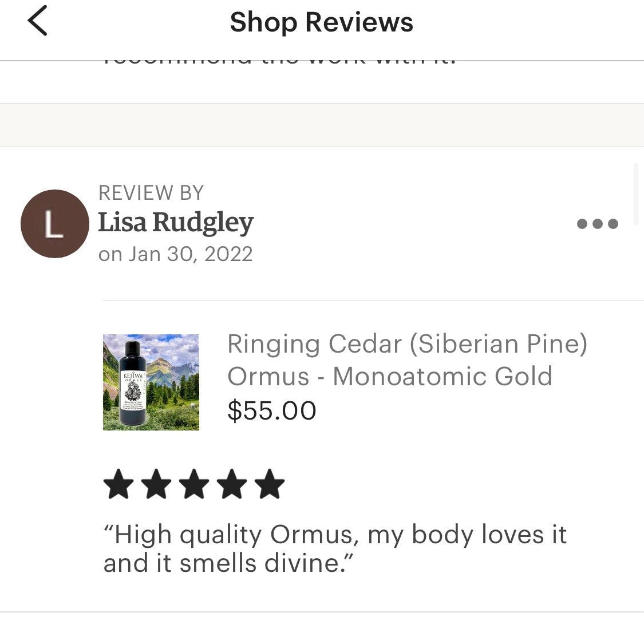The height and width of the screenshot is (644, 644).
Task: Click the third review star
Action: click(x=194, y=484)
